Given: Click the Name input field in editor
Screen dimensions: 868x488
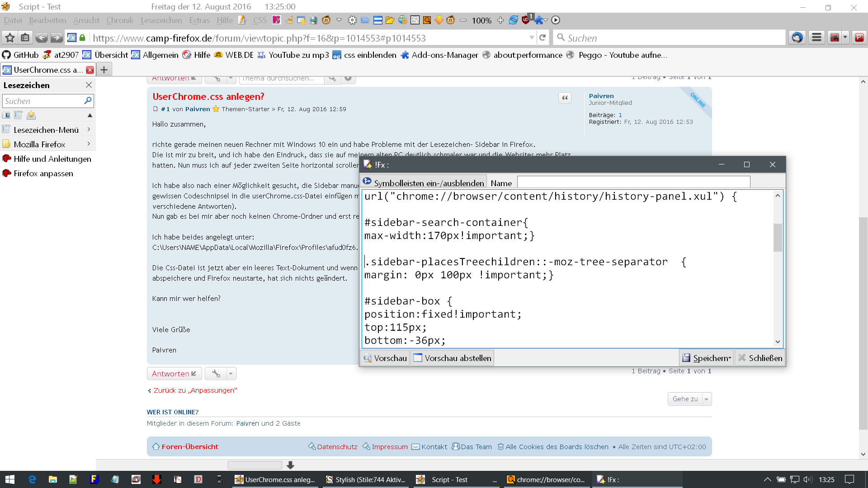Looking at the screenshot, I should tap(633, 183).
